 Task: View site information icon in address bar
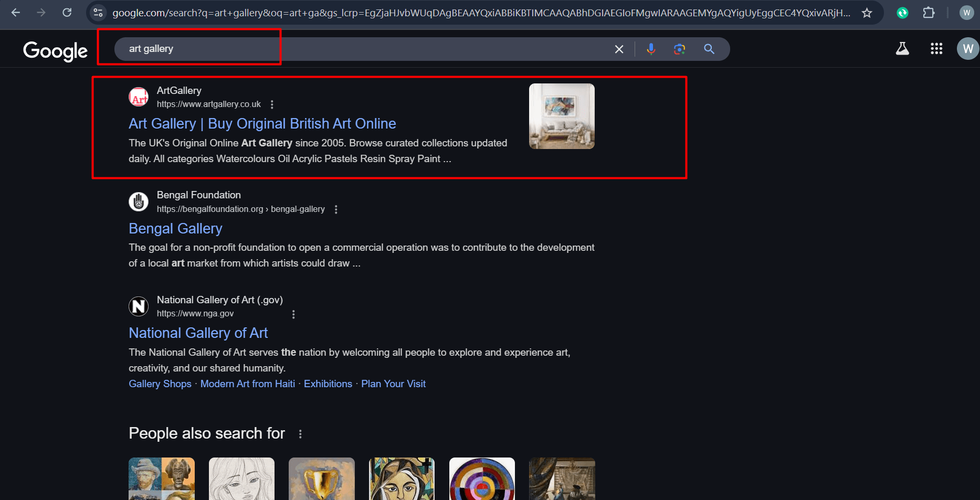pos(98,13)
